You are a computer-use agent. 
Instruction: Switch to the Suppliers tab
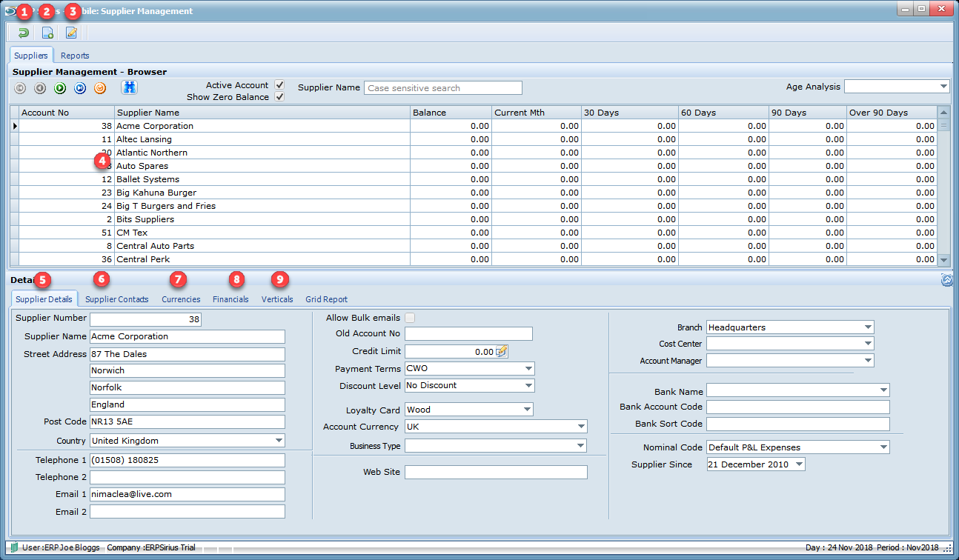tap(31, 56)
